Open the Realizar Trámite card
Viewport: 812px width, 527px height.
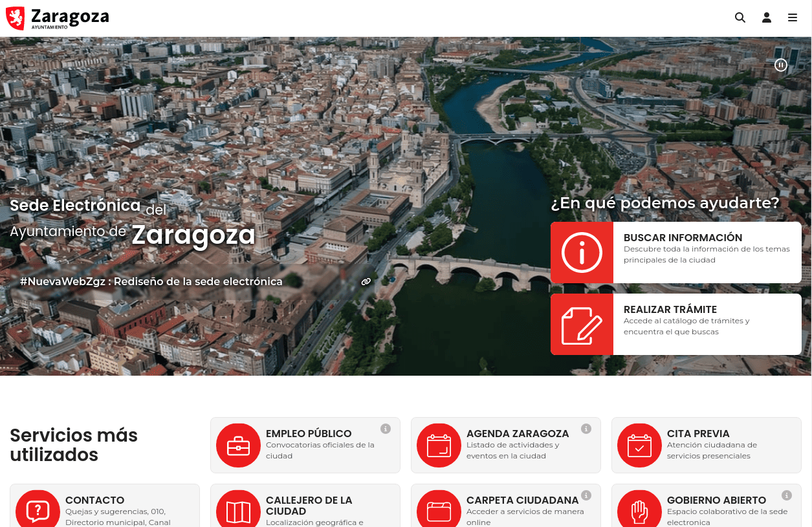click(706, 321)
